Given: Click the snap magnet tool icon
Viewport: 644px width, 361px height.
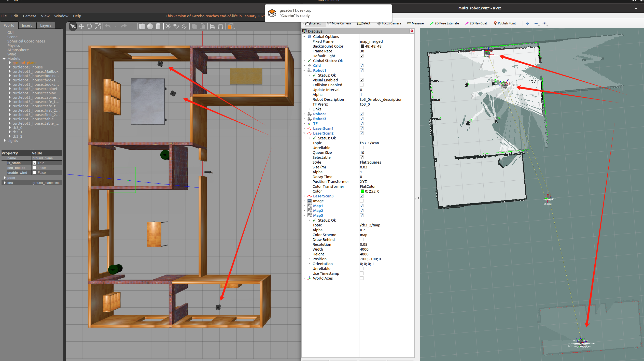Looking at the screenshot, I should point(221,26).
